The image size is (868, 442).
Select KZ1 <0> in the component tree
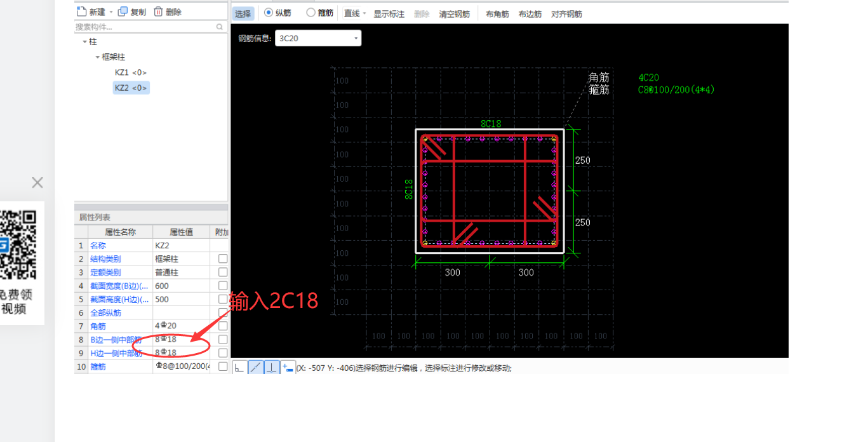click(x=131, y=72)
